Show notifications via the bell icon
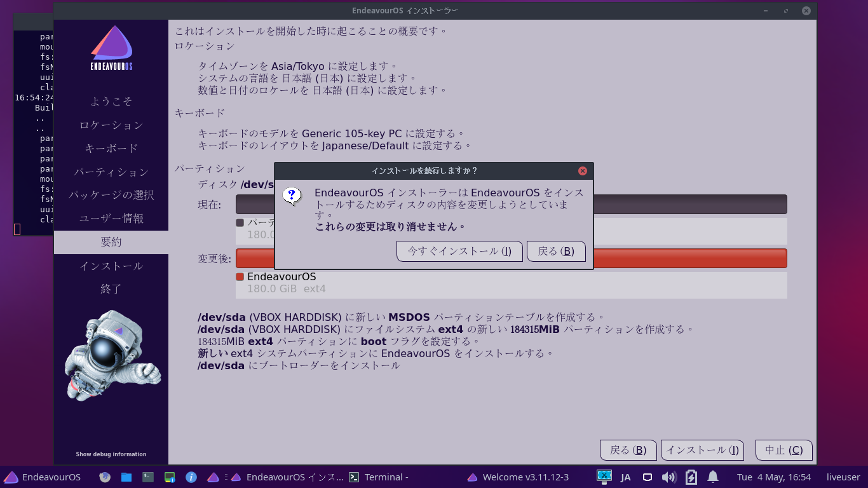 pyautogui.click(x=713, y=477)
